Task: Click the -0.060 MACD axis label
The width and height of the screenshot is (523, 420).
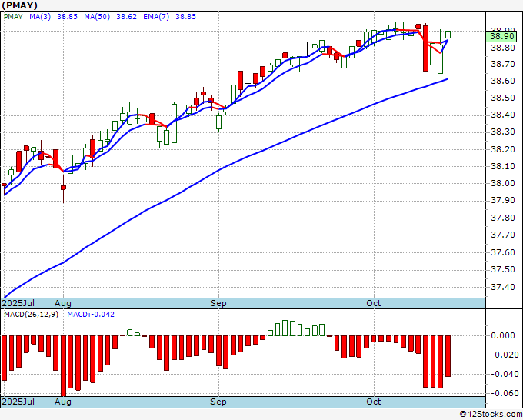Action: [503, 393]
